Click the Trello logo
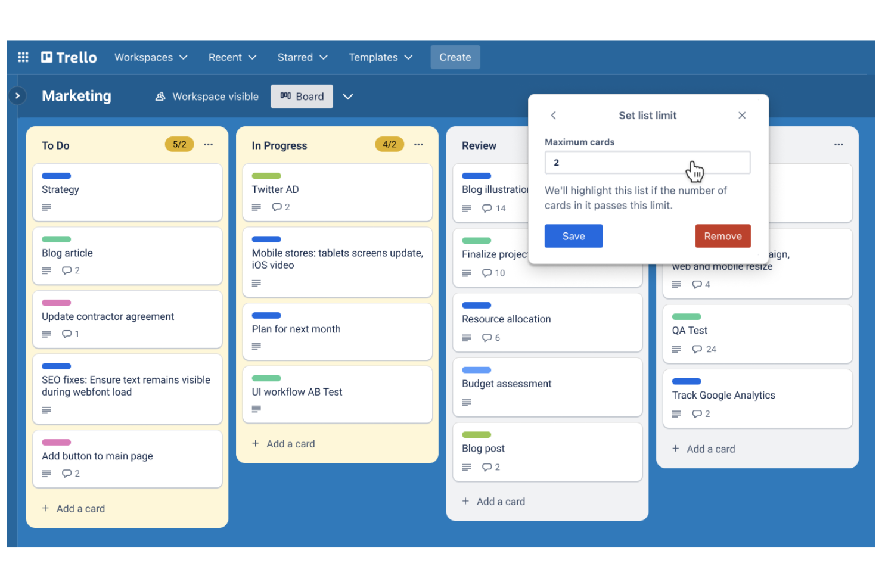This screenshot has width=882, height=588. (69, 57)
